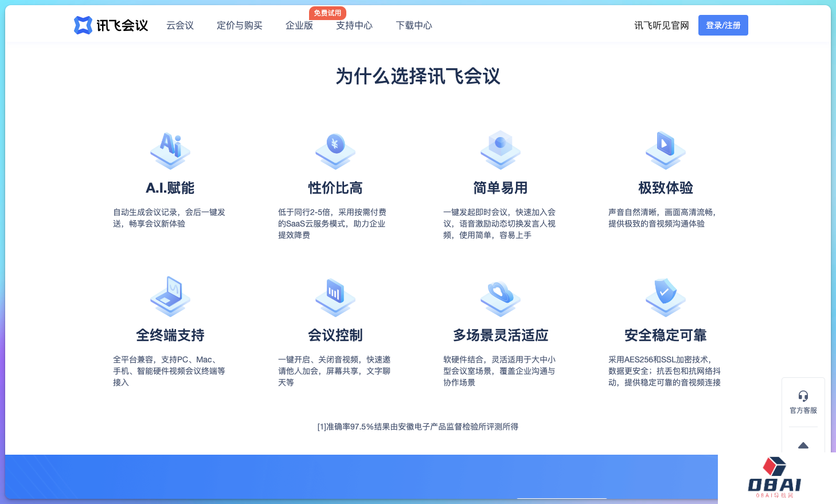Click the A.I.赋能 title

170,188
